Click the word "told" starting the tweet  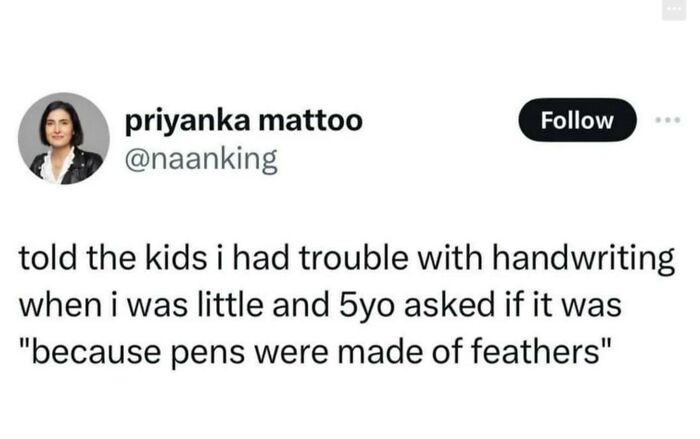(x=46, y=261)
